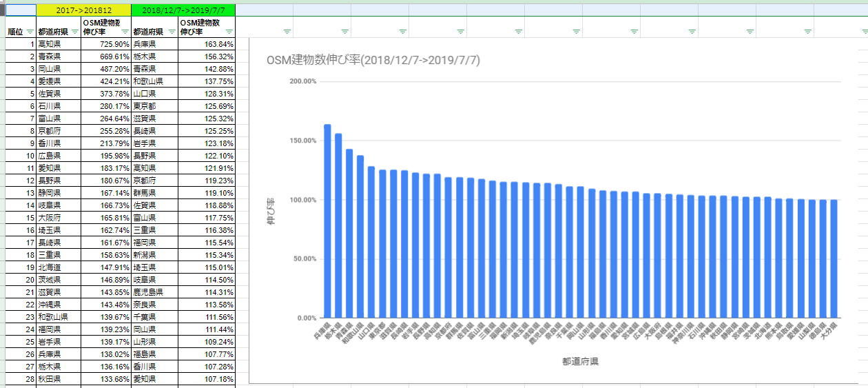Open the filter dropdown on 順位 header
Image resolution: width=868 pixels, height=388 pixels.
[x=30, y=32]
